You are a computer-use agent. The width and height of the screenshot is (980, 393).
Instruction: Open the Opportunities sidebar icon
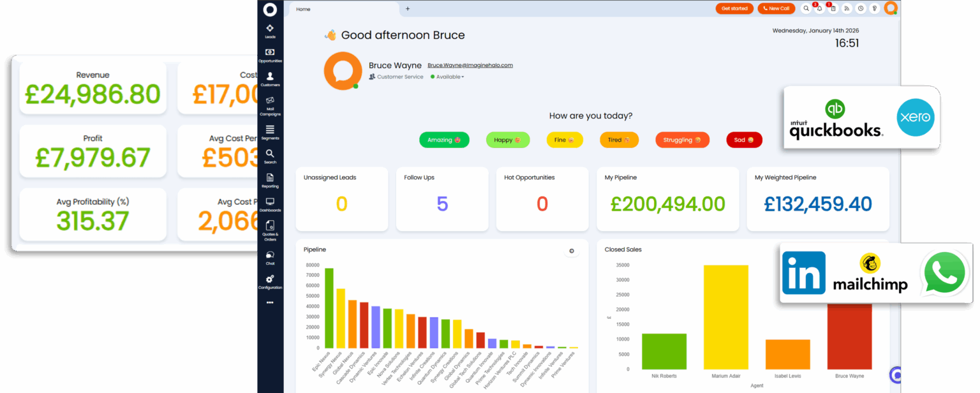[270, 54]
